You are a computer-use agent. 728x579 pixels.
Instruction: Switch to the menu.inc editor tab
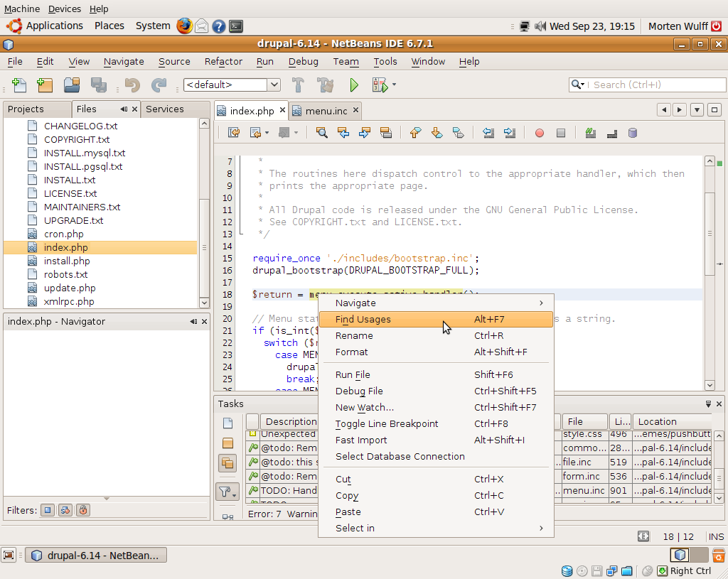pyautogui.click(x=326, y=111)
